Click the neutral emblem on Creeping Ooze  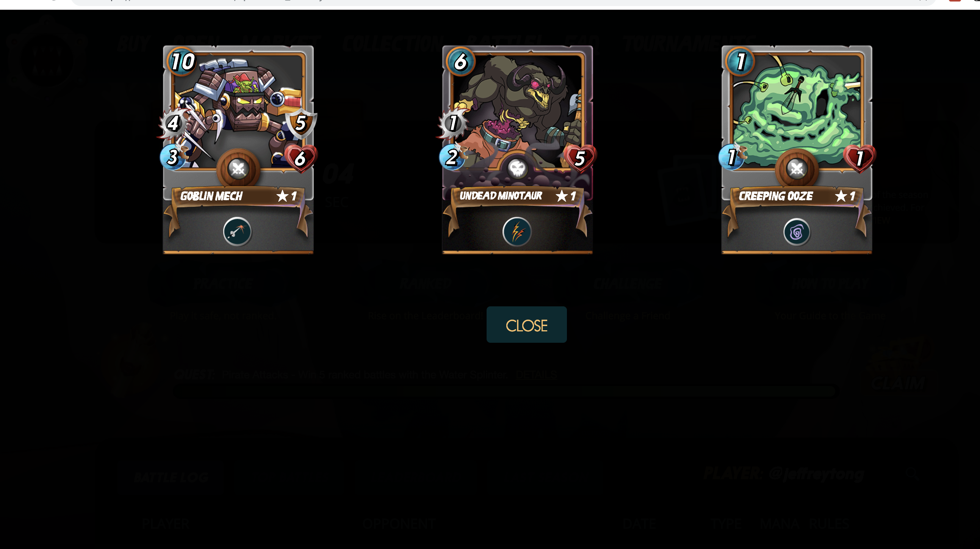[x=797, y=169]
